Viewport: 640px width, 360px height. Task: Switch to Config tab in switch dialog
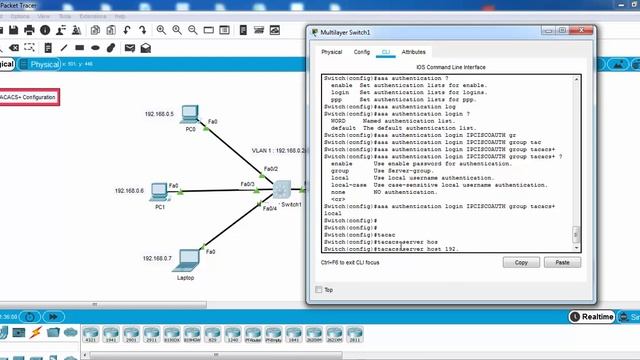(x=362, y=52)
